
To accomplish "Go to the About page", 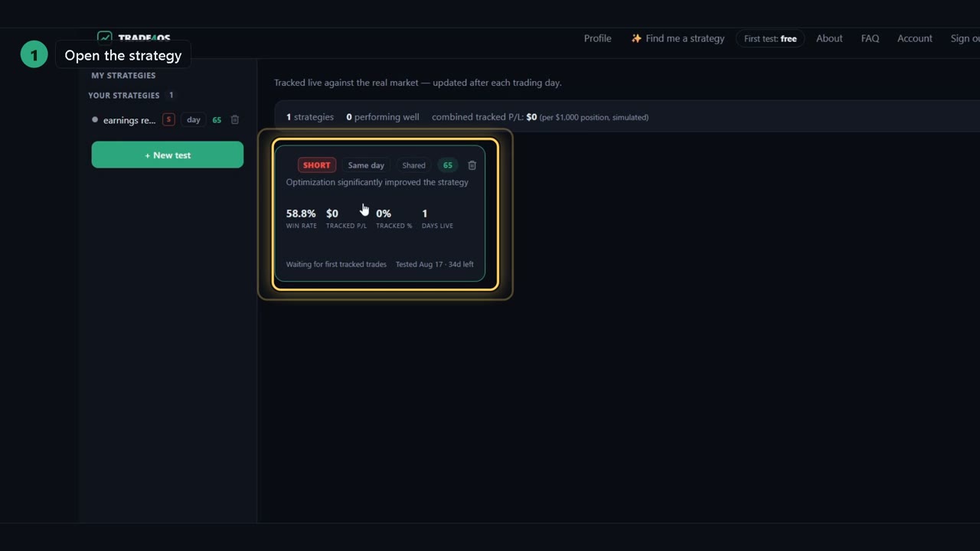I will [x=829, y=38].
